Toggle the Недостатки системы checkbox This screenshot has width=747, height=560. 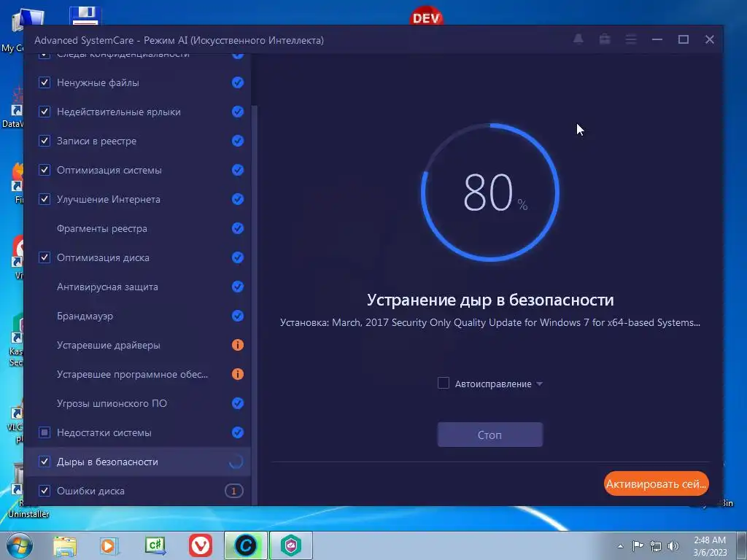pyautogui.click(x=44, y=432)
